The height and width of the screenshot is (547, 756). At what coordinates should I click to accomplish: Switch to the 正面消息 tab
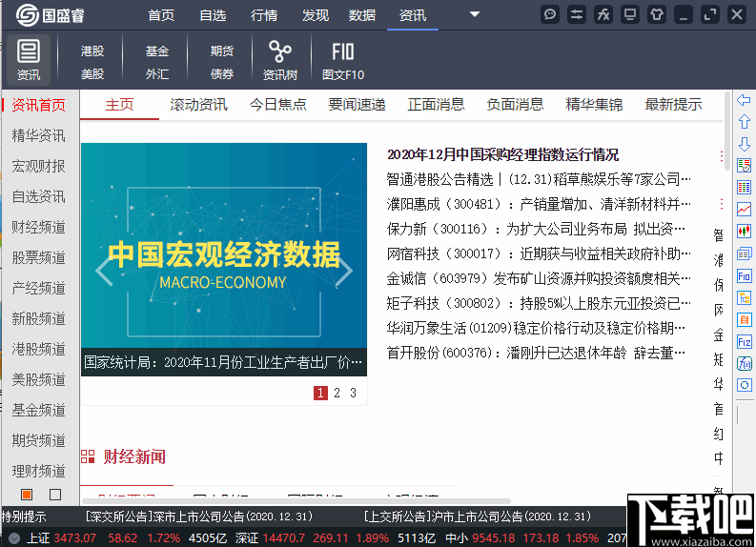point(436,105)
